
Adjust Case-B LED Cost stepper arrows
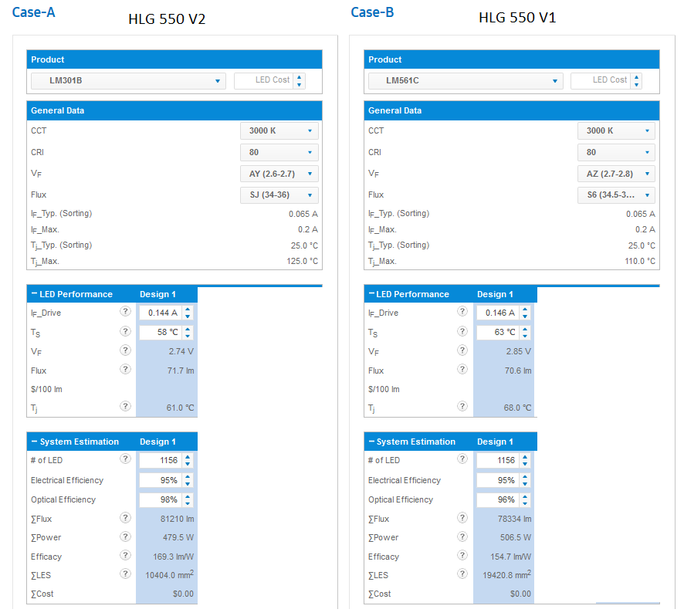click(636, 81)
